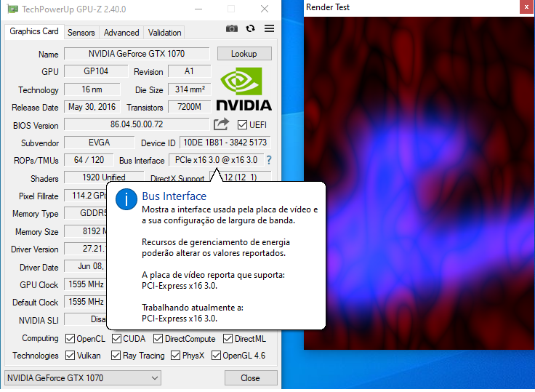Image resolution: width=535 pixels, height=392 pixels.
Task: Take a GPU-Z screenshot with camera icon
Action: (232, 28)
